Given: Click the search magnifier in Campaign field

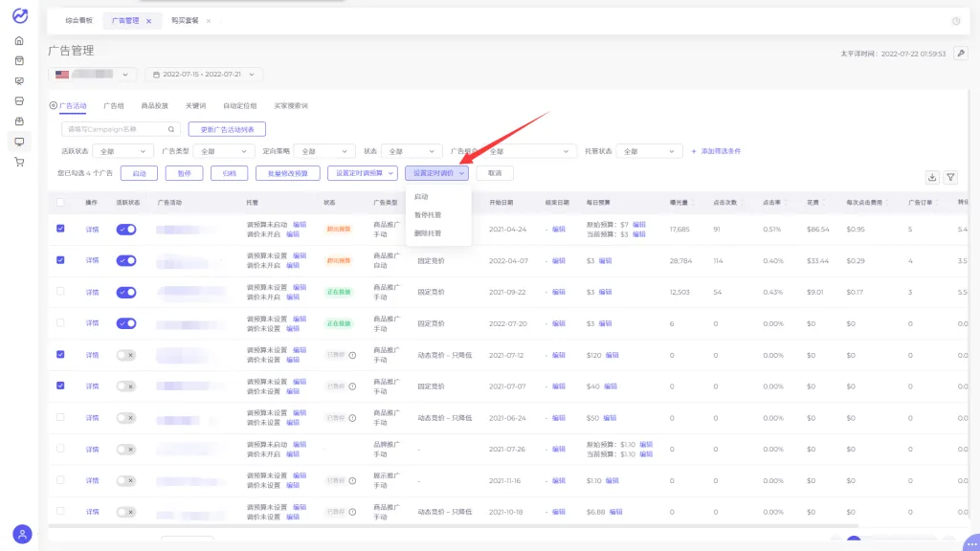Looking at the screenshot, I should pyautogui.click(x=170, y=129).
